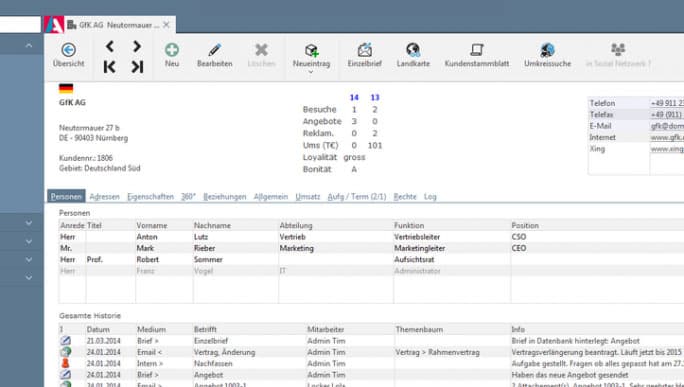
Task: Expand the second collapsed sidebar section
Action: pyautogui.click(x=29, y=241)
